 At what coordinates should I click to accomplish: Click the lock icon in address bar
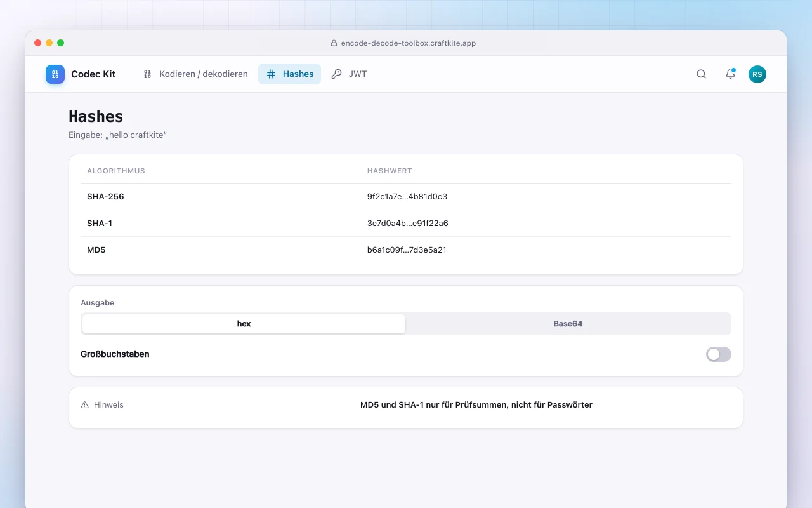(x=334, y=43)
